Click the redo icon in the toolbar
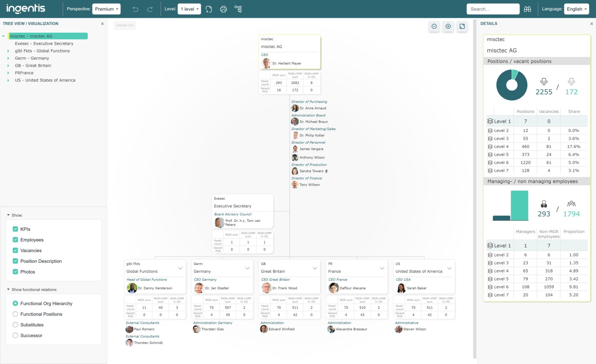This screenshot has width=596, height=364. (150, 9)
